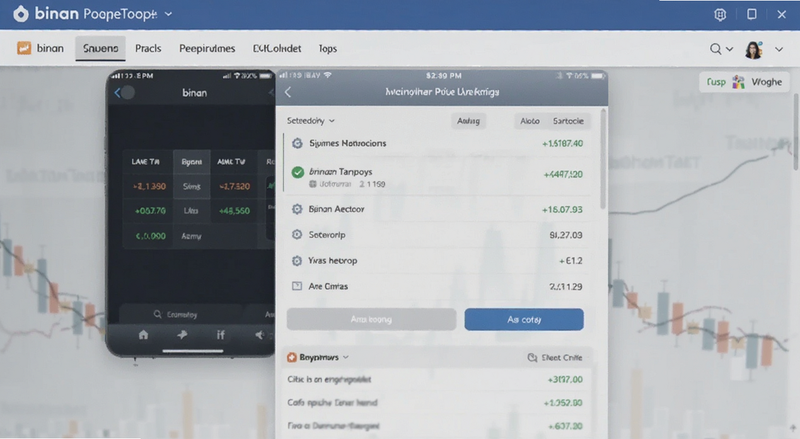The width and height of the screenshot is (800, 439).
Task: Click the blue As cotsy button
Action: point(524,320)
